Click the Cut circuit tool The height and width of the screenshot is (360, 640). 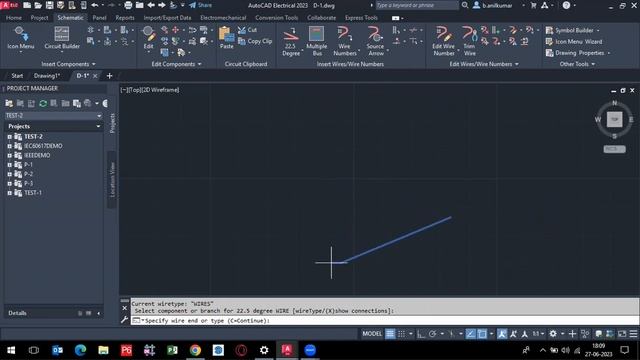point(247,30)
